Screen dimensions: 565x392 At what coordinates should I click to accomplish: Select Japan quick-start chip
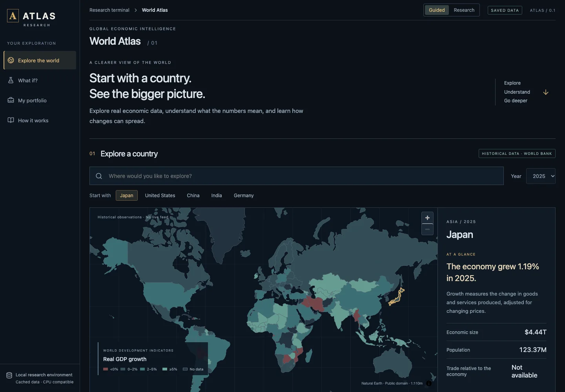pyautogui.click(x=126, y=195)
